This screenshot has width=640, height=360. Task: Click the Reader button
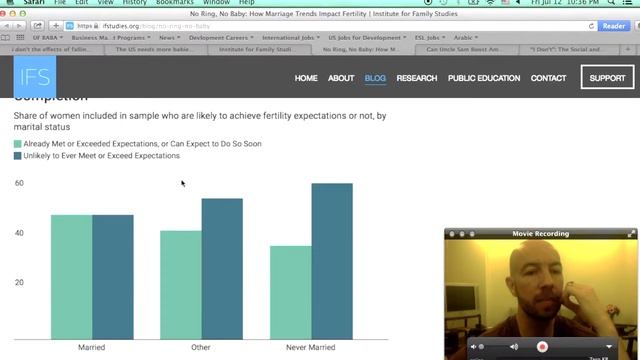tap(613, 26)
